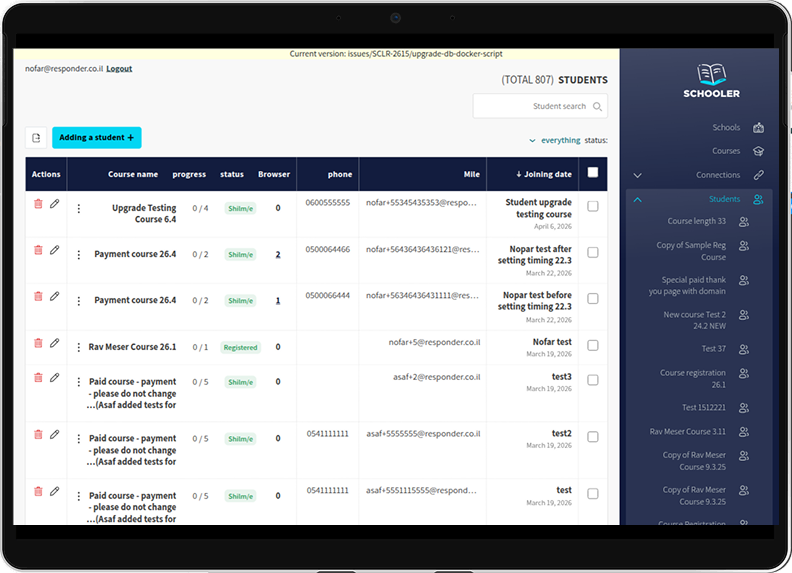Open Courses in the sidebar
The image size is (792, 573).
[726, 151]
